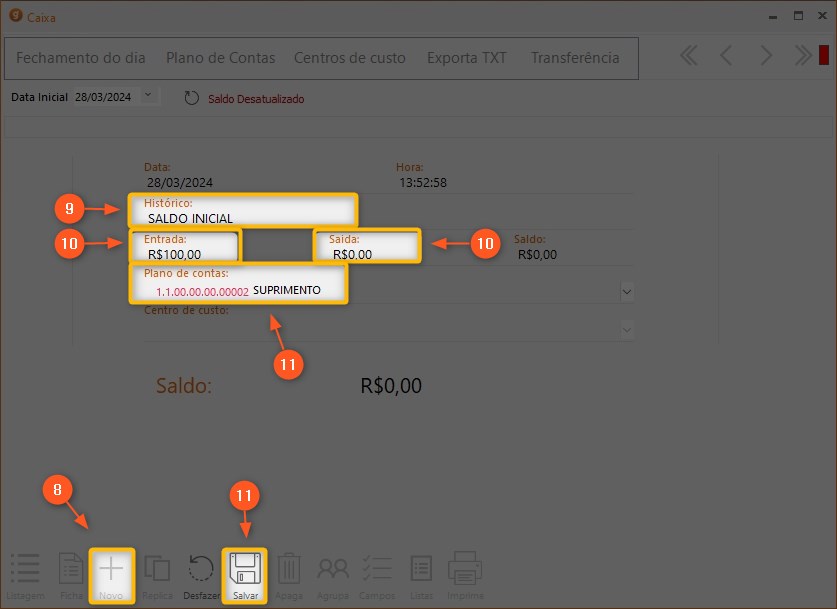Open the Plano de Contas menu
The image size is (837, 609).
pyautogui.click(x=220, y=58)
